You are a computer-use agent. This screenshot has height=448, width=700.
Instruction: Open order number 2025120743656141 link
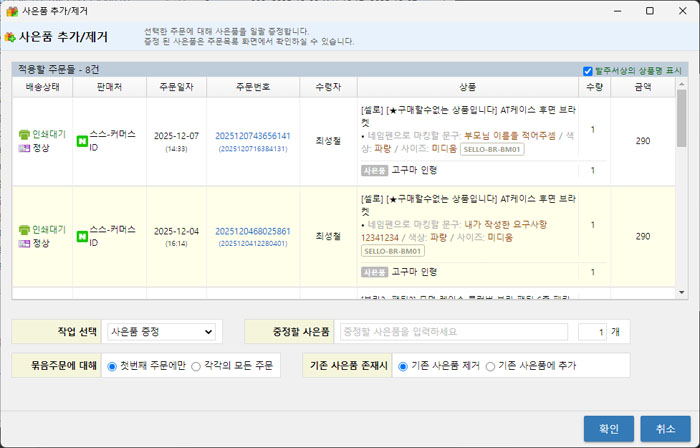[253, 136]
